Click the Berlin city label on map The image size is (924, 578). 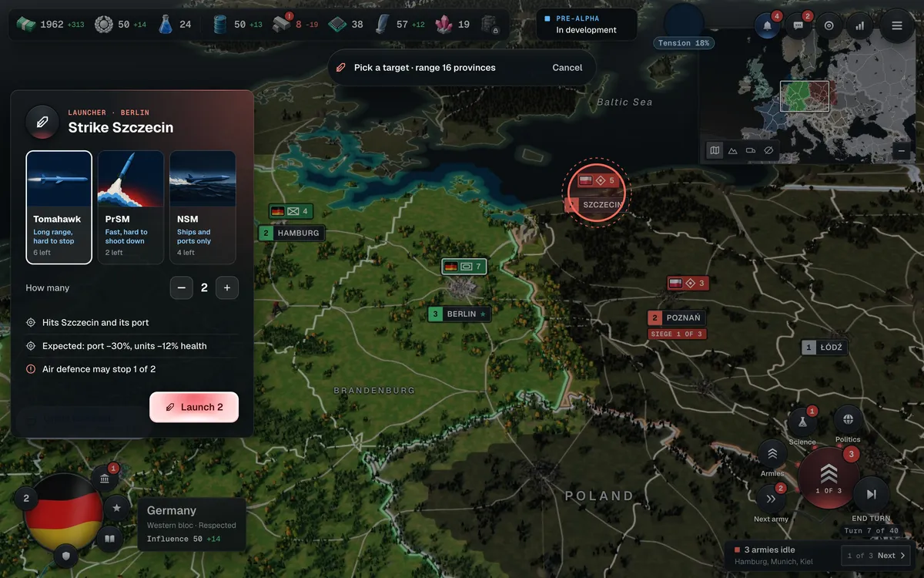pos(460,314)
